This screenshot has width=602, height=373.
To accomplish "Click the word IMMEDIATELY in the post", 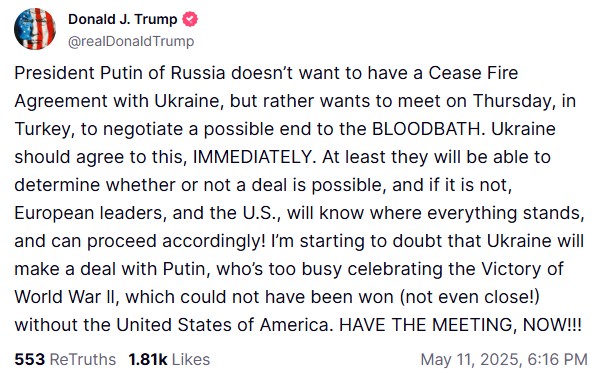I will click(252, 157).
